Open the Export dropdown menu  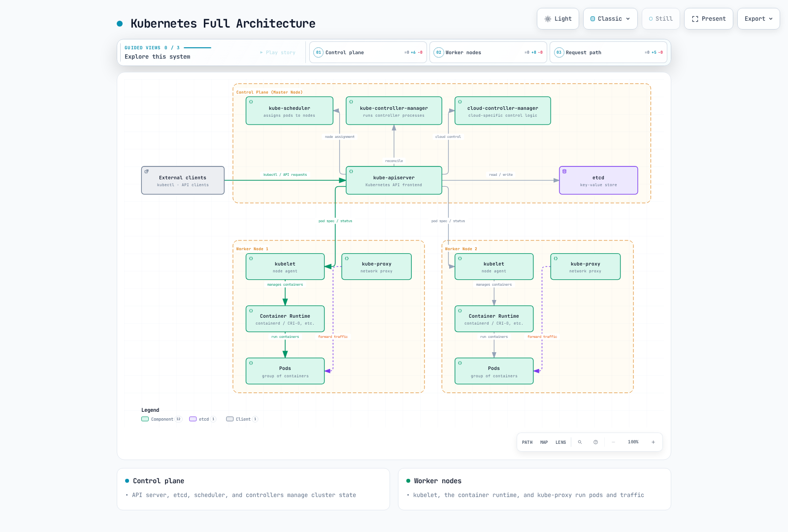[758, 19]
